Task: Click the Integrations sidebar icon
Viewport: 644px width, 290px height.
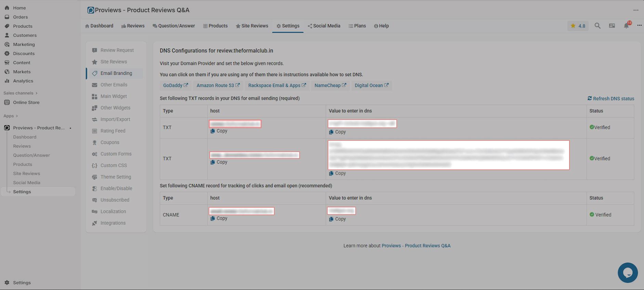Action: 94,223
